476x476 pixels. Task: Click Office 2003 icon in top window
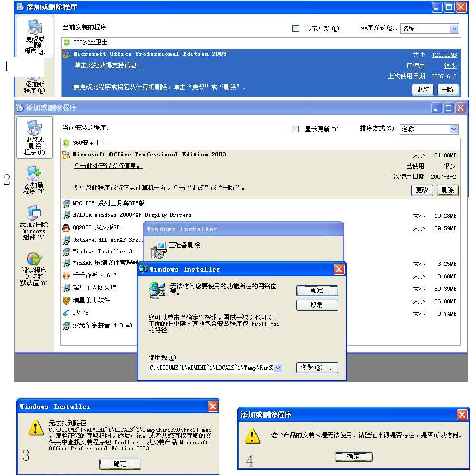(67, 54)
